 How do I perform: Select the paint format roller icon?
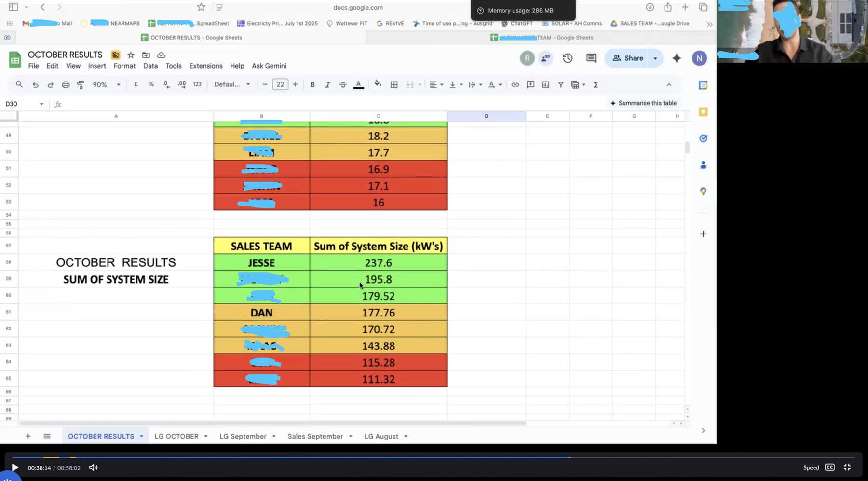(x=81, y=84)
